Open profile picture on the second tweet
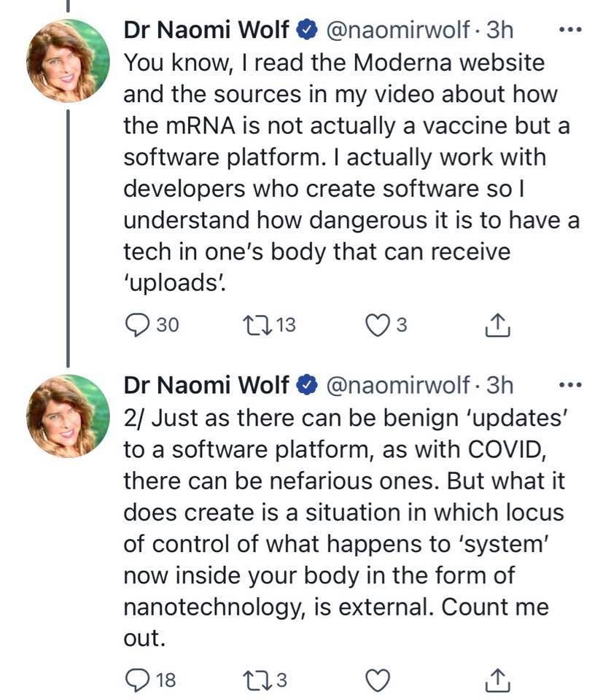This screenshot has width=611, height=700. click(67, 415)
